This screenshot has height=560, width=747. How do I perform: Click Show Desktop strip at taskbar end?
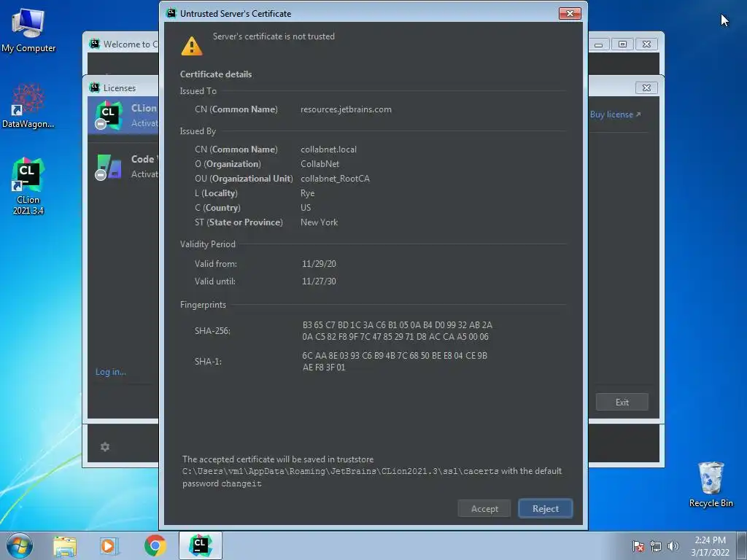(x=743, y=545)
